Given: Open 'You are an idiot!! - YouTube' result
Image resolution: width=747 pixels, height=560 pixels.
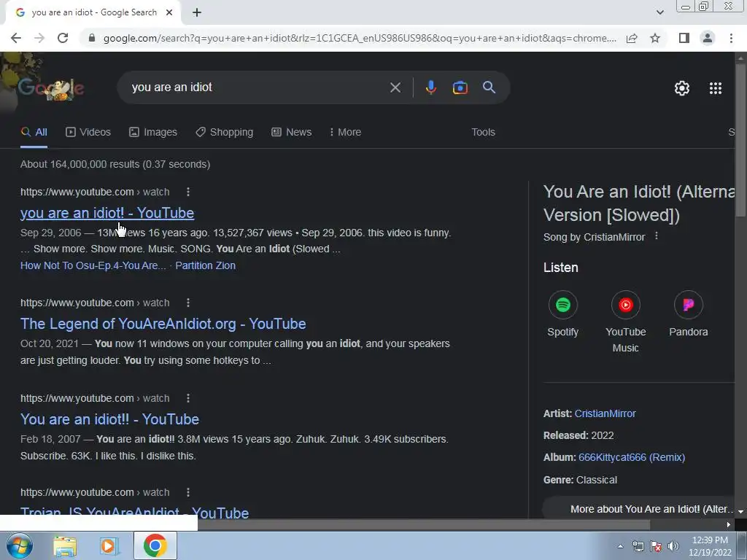Looking at the screenshot, I should coord(109,419).
